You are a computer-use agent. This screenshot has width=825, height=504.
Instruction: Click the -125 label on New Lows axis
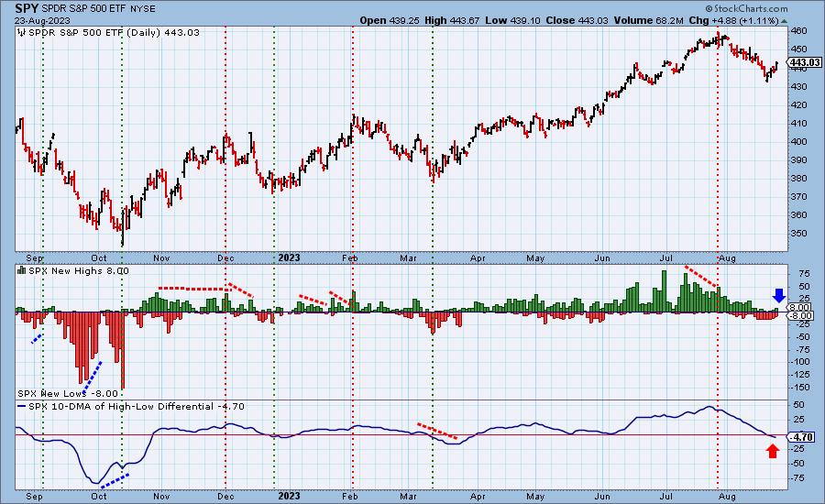point(802,375)
